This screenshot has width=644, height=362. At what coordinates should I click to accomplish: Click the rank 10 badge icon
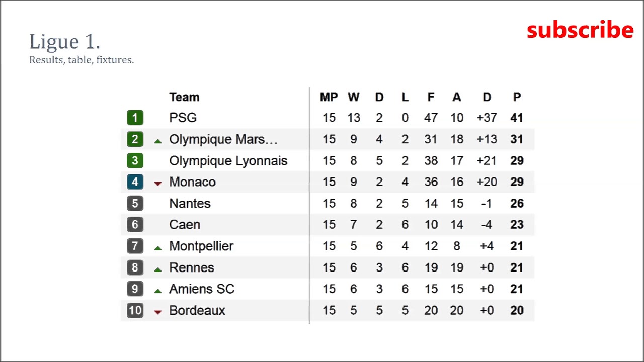pos(135,310)
